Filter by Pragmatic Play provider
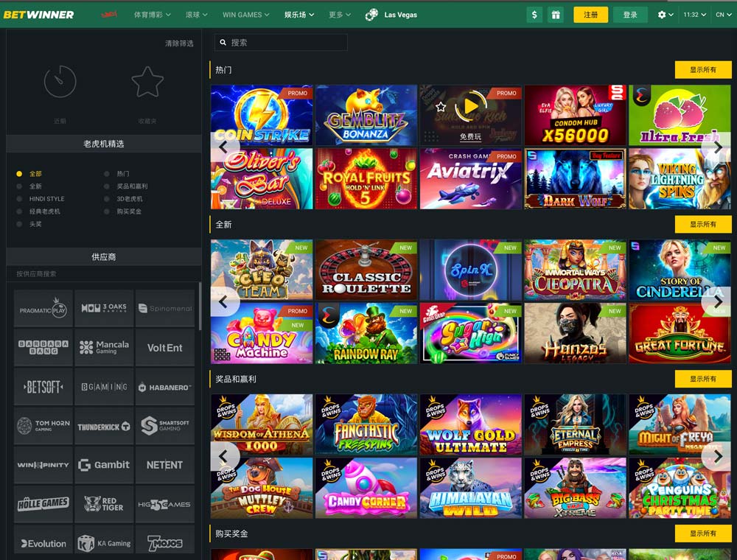This screenshot has height=560, width=737. pos(43,309)
